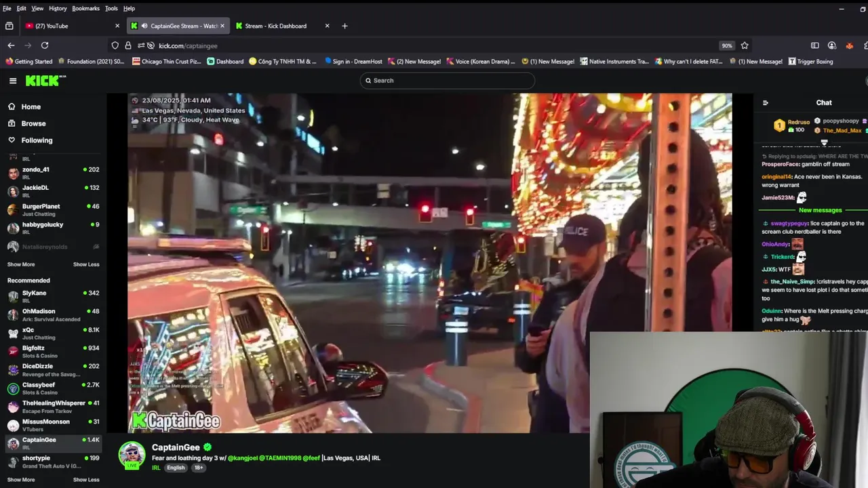The width and height of the screenshot is (868, 488).
Task: Expand recommended list with Show More
Action: coord(21,480)
